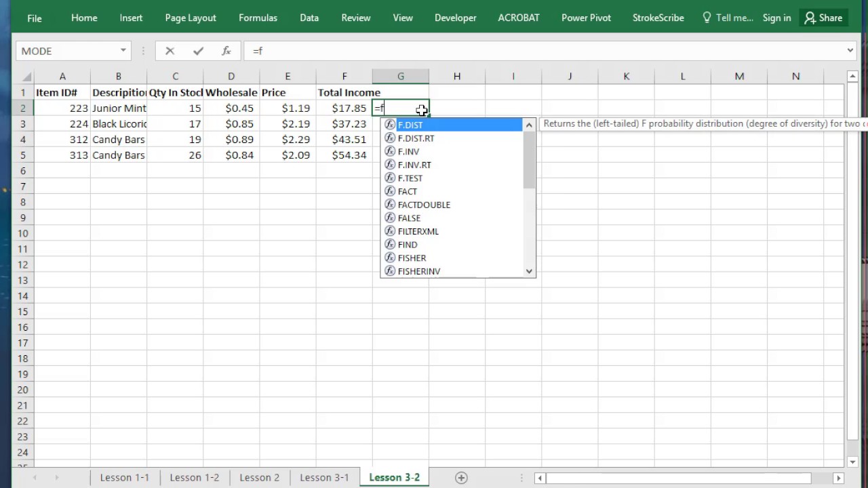Pick FACT from the function suggestions
868x488 pixels.
coord(452,191)
